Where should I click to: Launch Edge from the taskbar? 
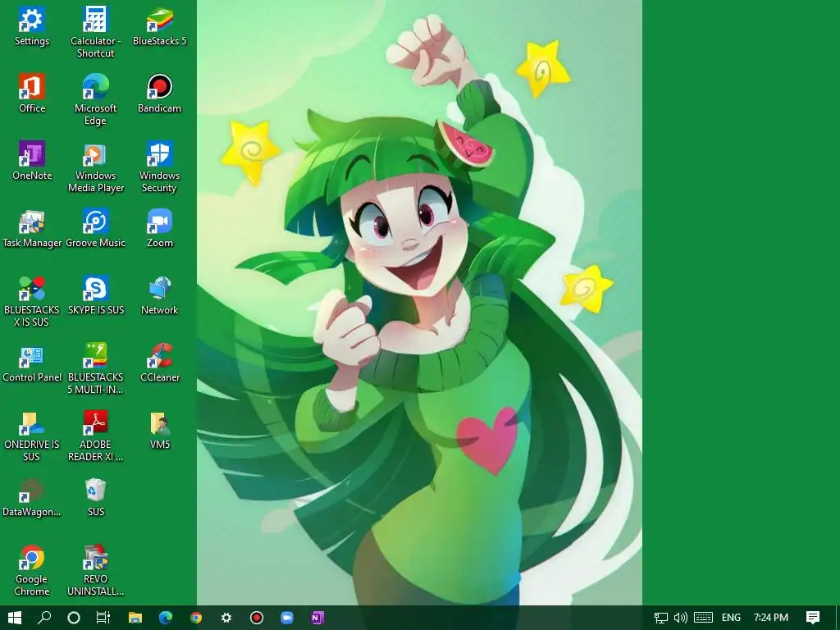click(x=166, y=618)
